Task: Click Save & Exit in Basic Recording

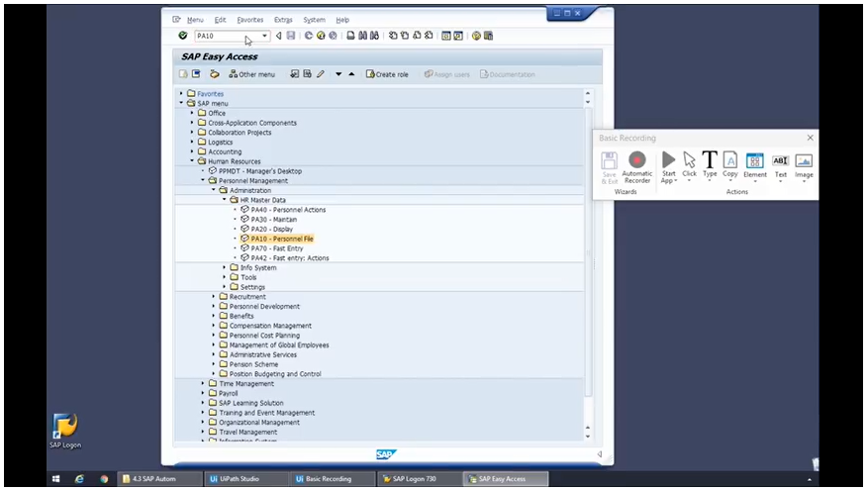Action: click(609, 168)
